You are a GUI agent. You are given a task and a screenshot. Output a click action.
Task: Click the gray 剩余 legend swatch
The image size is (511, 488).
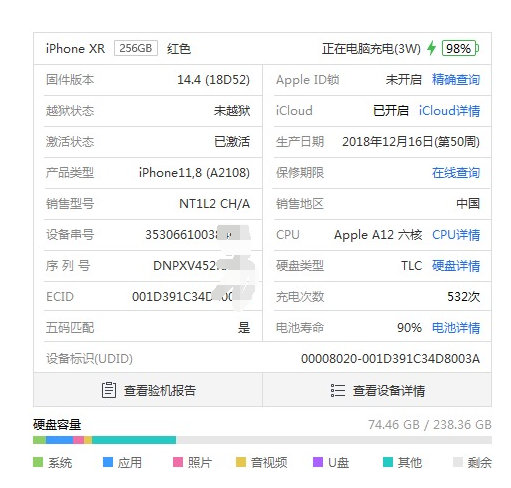[458, 462]
